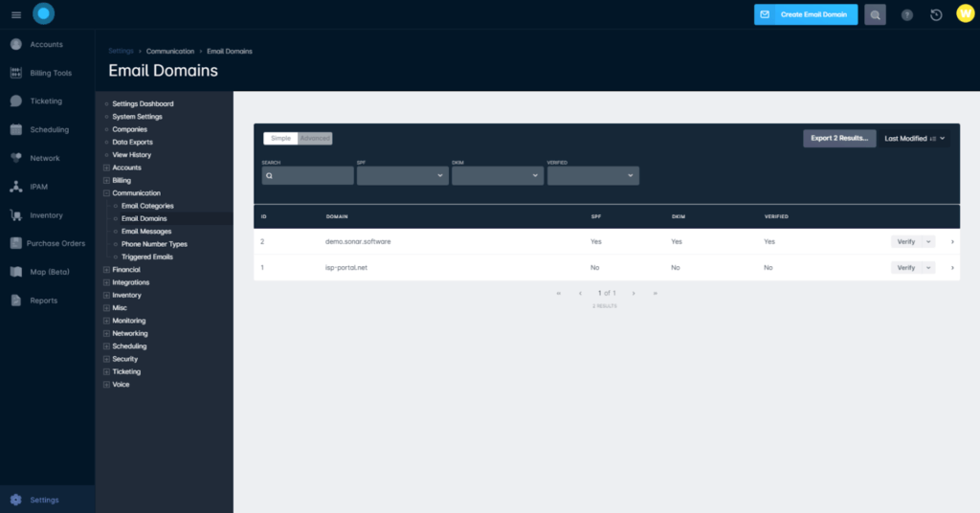Open the hamburger menu icon
The image size is (980, 513).
pos(16,15)
